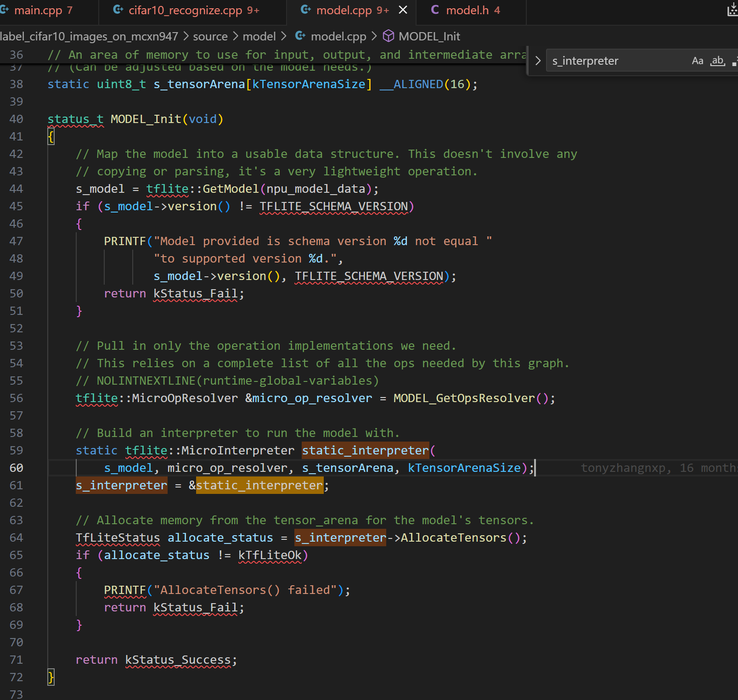Click &static_interpreter on line 61

[x=256, y=485]
